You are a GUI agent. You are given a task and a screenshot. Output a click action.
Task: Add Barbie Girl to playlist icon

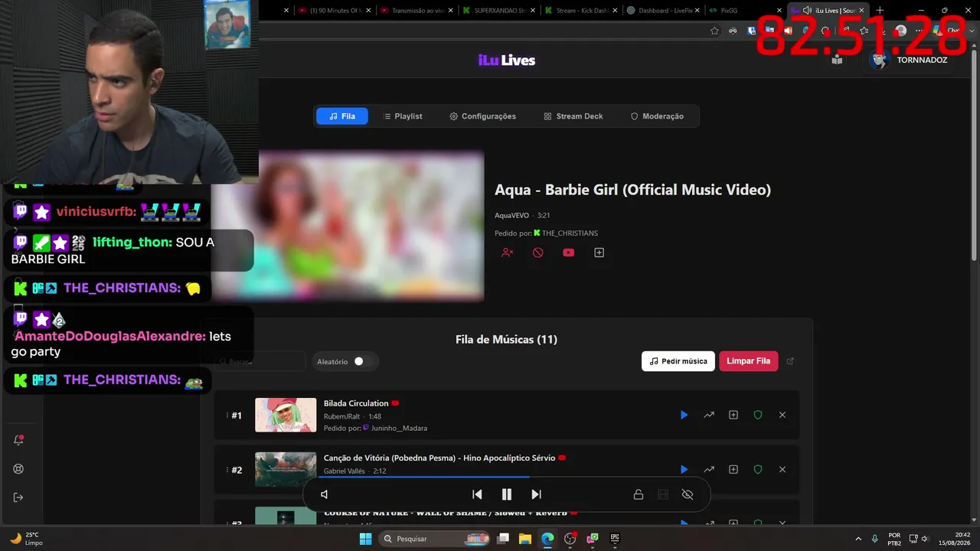click(x=599, y=253)
